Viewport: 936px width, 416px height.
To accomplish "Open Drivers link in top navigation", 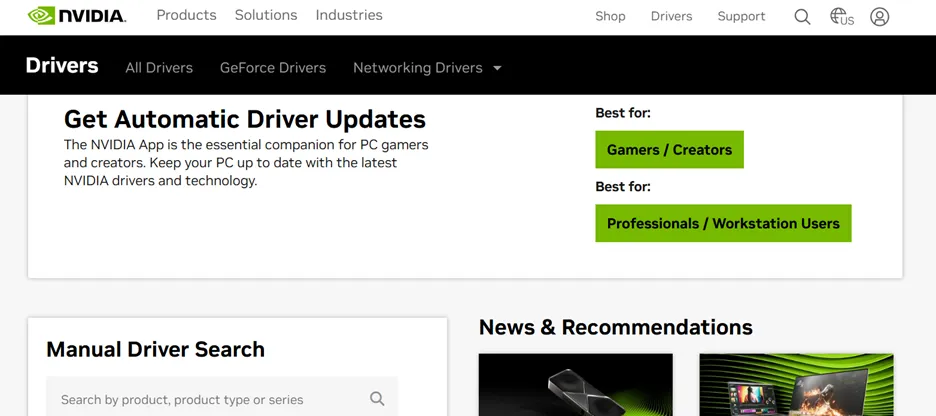I will pos(672,17).
